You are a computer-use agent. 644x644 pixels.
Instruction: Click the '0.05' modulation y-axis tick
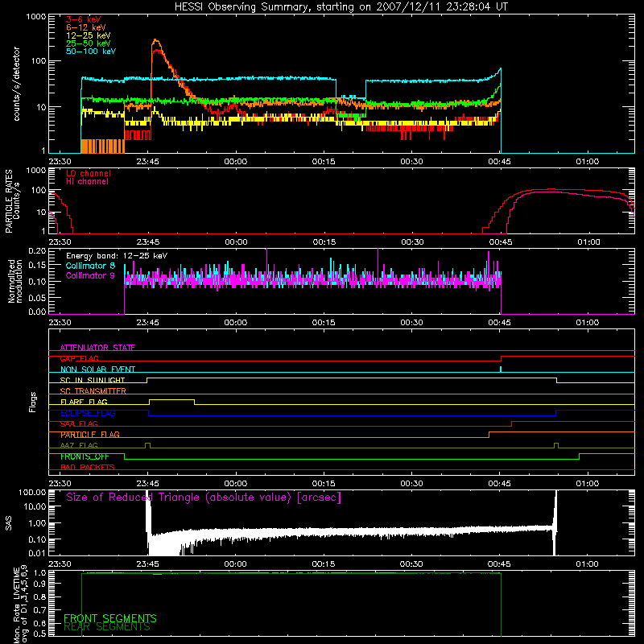pos(37,298)
